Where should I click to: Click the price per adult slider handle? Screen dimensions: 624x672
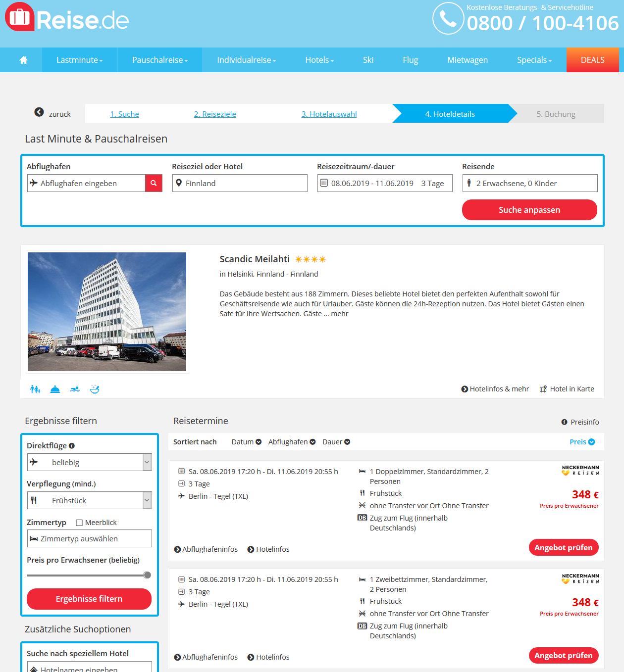click(147, 575)
